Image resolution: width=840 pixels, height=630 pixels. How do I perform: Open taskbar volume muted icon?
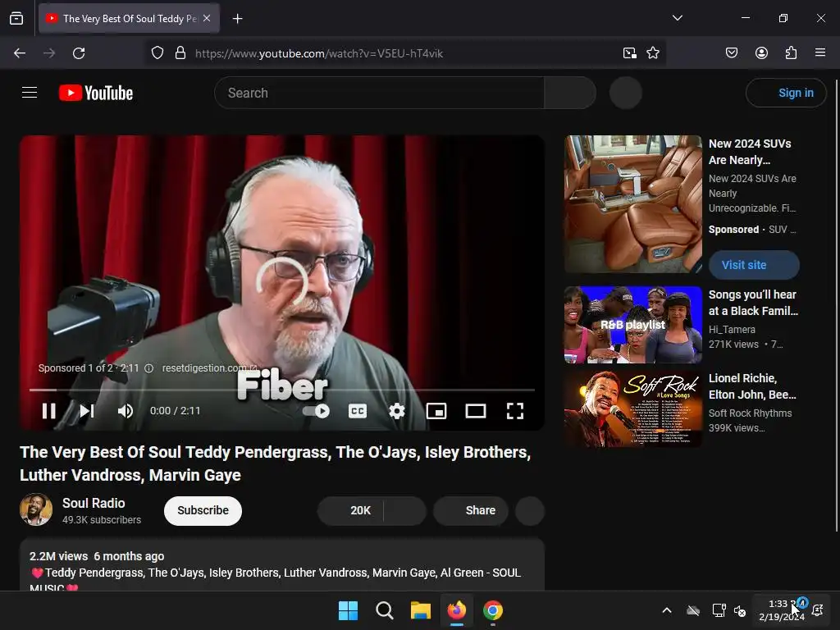(x=740, y=610)
